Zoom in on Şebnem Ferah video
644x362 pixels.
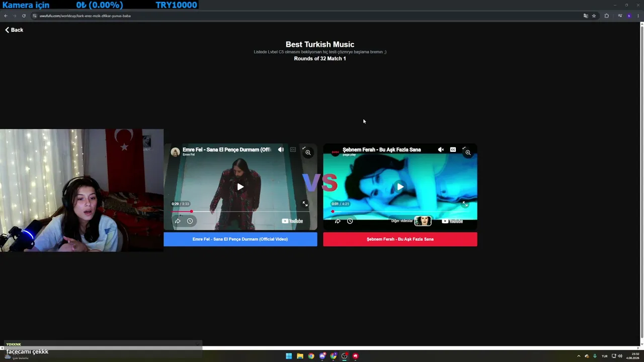[x=468, y=152]
